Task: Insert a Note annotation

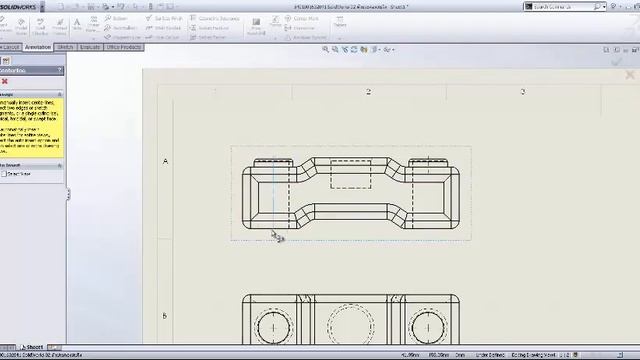Action: pos(77,24)
